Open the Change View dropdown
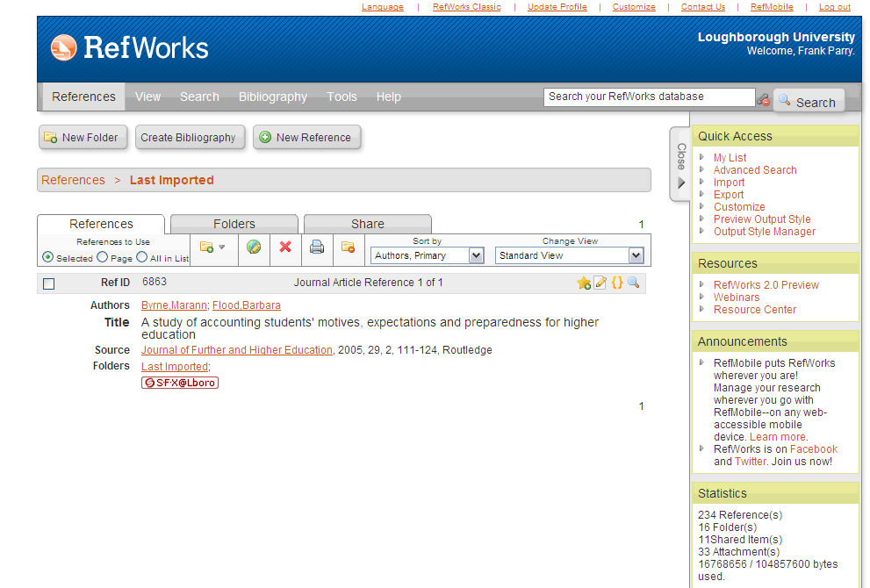 (x=570, y=256)
